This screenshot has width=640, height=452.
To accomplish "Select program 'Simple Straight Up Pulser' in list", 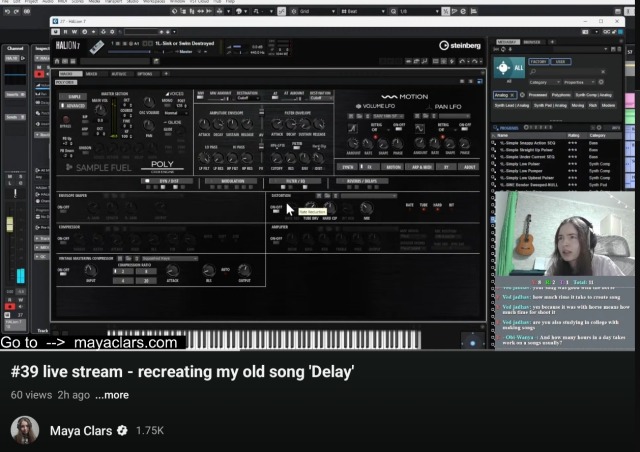I will (527, 150).
